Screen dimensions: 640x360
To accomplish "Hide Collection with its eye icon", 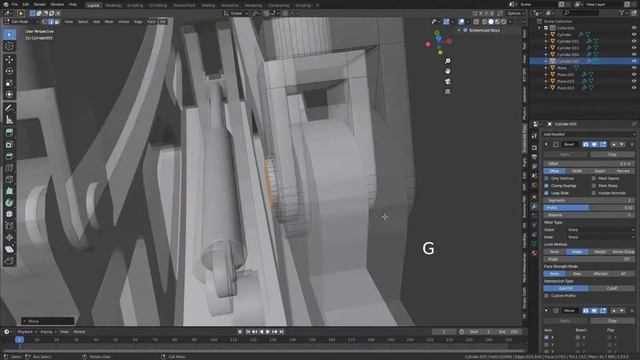I will 634,28.
